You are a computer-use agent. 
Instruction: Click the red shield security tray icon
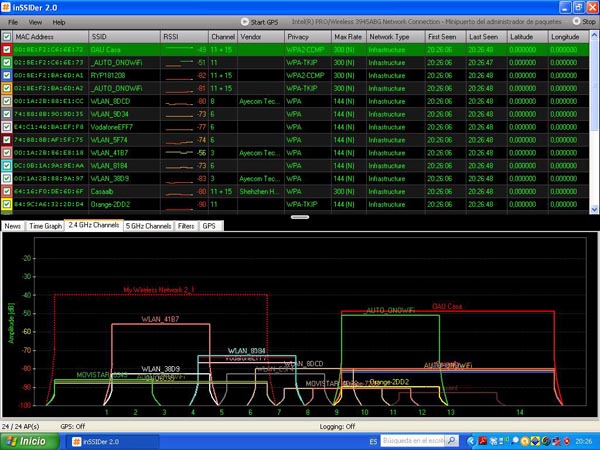(x=567, y=441)
